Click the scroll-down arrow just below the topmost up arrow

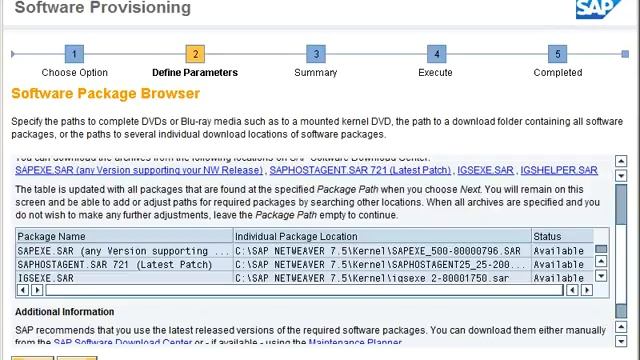point(621,176)
